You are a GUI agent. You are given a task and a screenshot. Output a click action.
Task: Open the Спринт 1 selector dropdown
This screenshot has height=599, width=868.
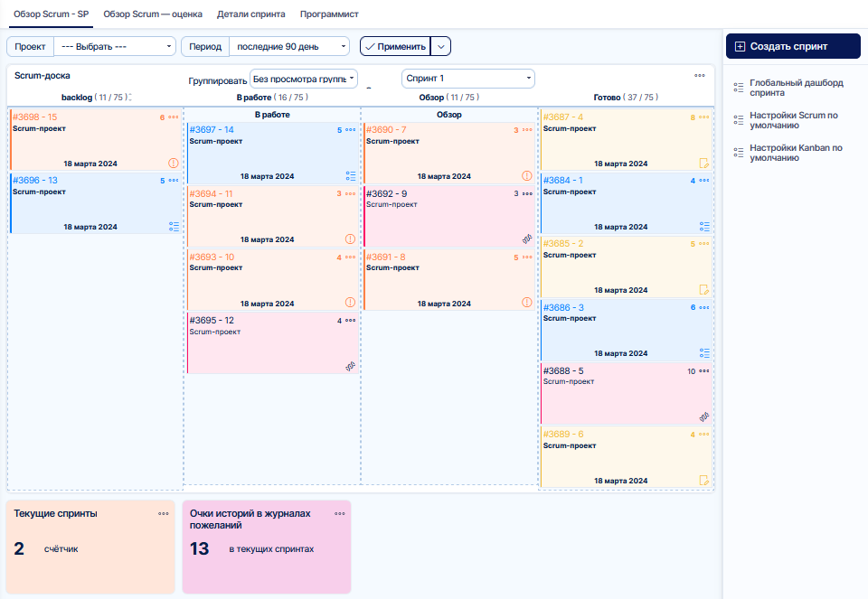coord(467,78)
